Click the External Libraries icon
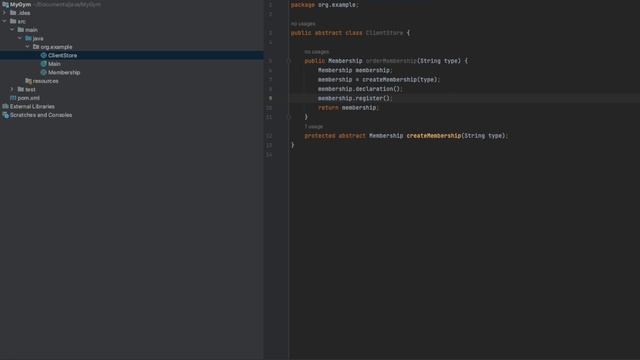 point(5,107)
